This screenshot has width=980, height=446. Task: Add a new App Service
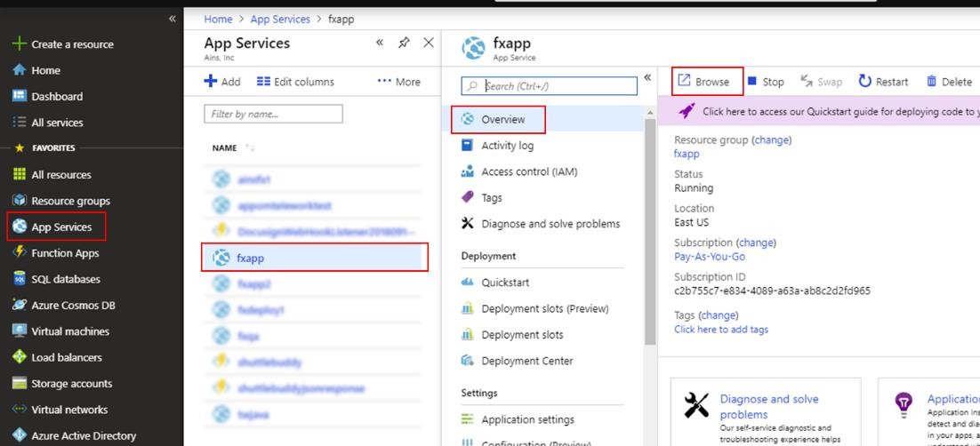(x=222, y=81)
